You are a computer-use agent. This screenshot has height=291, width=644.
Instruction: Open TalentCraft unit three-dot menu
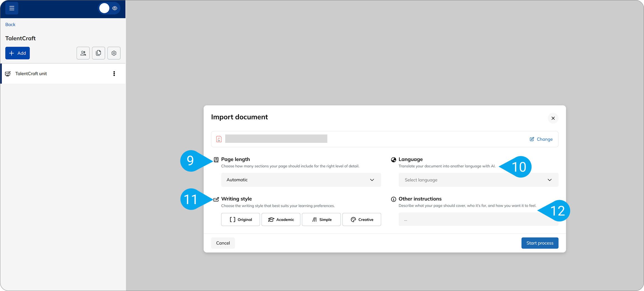[x=114, y=74]
